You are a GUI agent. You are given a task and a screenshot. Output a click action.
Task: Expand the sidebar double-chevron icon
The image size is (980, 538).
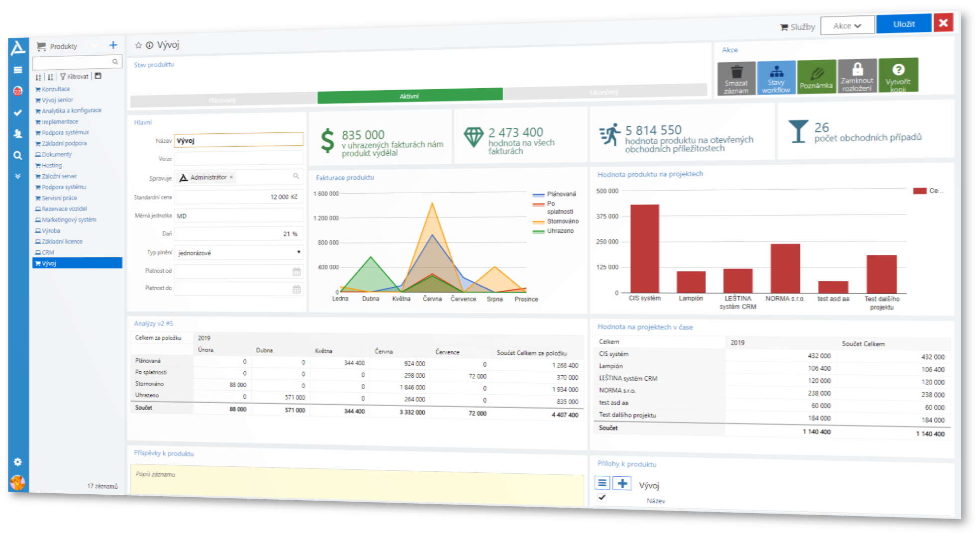point(18,176)
